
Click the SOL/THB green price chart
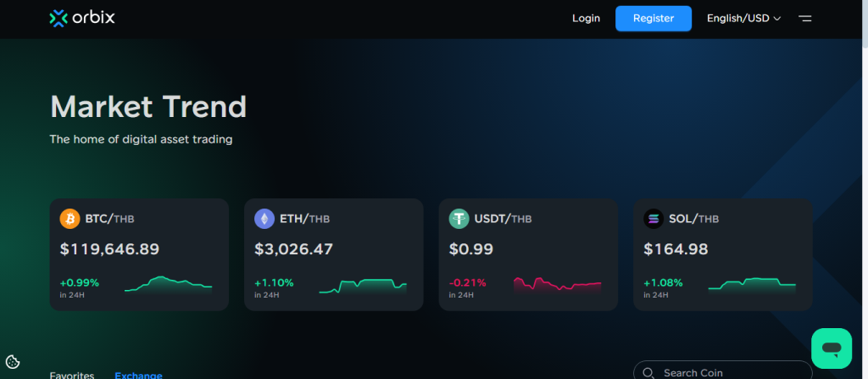(752, 284)
